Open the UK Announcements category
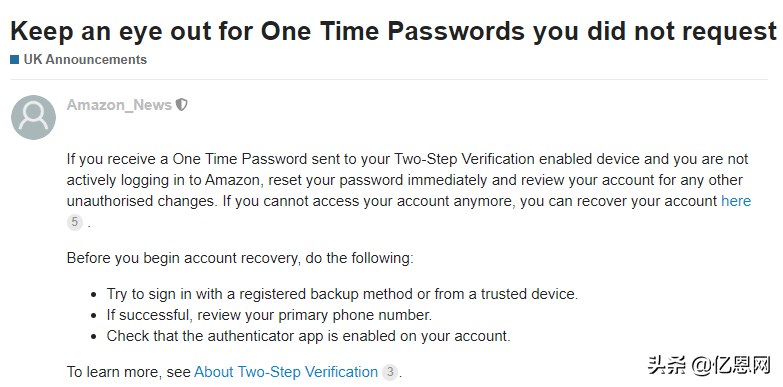Viewport: 783px width, 387px height. coord(85,59)
